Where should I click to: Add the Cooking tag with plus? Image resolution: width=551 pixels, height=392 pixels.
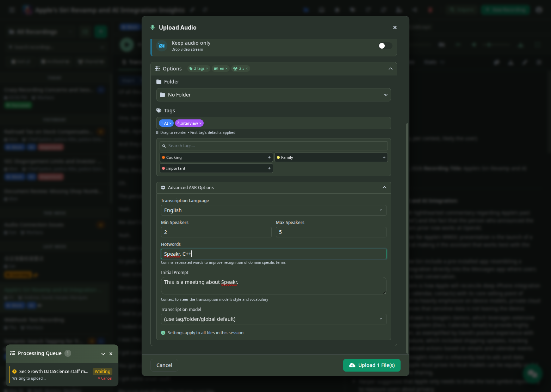(x=269, y=157)
